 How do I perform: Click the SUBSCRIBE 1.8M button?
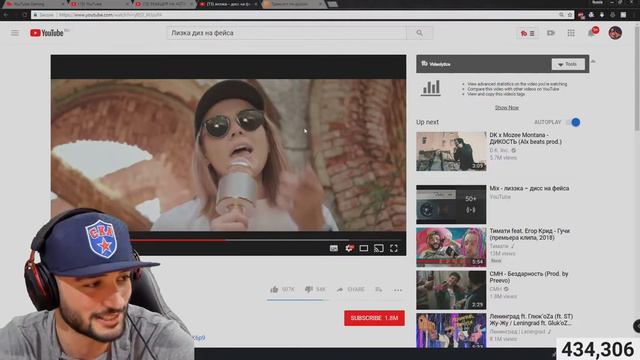(x=374, y=318)
